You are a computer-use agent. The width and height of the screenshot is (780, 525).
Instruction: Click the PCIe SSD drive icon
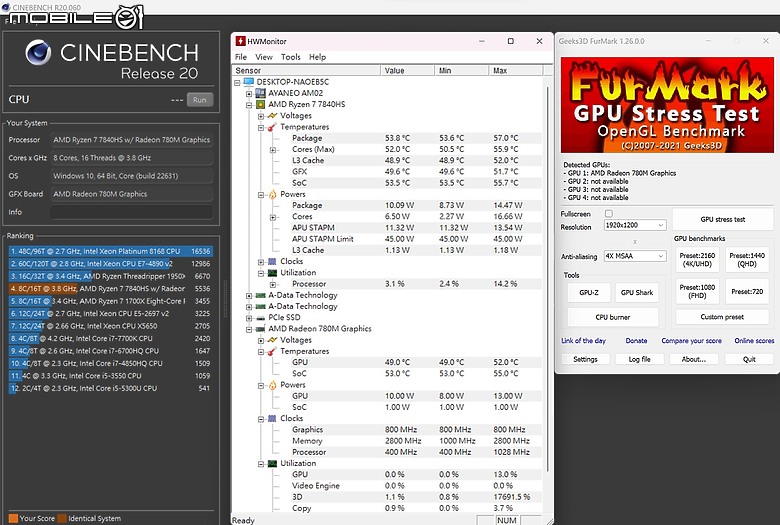(x=260, y=317)
